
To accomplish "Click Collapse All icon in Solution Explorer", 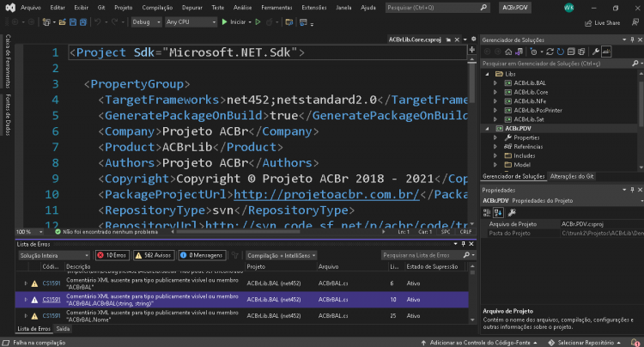I will (571, 52).
